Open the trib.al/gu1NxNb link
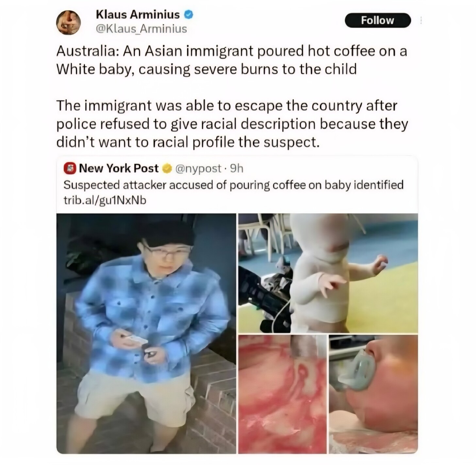 (105, 200)
